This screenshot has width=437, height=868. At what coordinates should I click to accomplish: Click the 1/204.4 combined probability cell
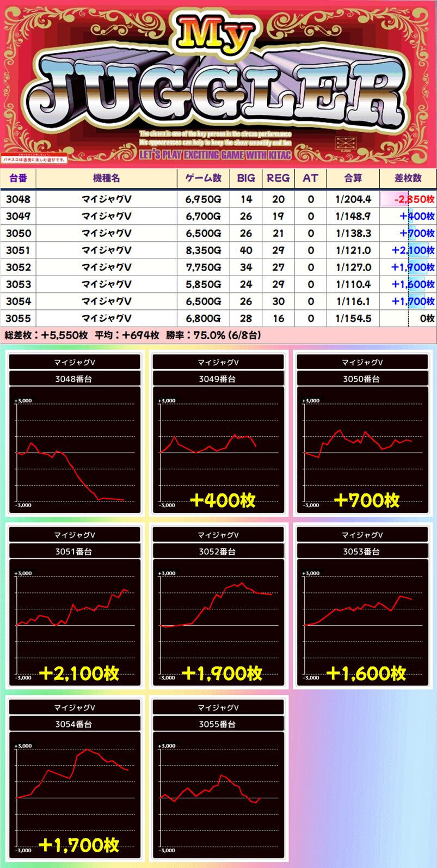[x=353, y=199]
